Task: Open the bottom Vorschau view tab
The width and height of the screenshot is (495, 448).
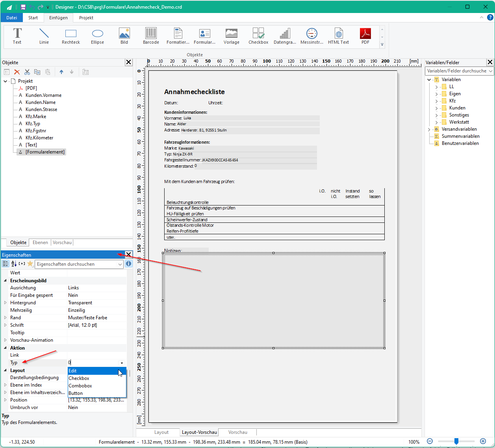Action: 238,432
